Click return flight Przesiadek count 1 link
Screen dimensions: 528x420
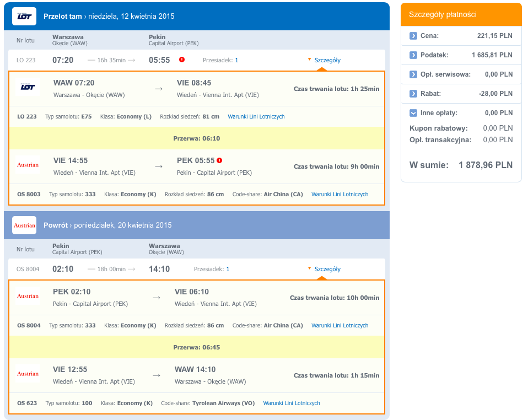pos(228,269)
